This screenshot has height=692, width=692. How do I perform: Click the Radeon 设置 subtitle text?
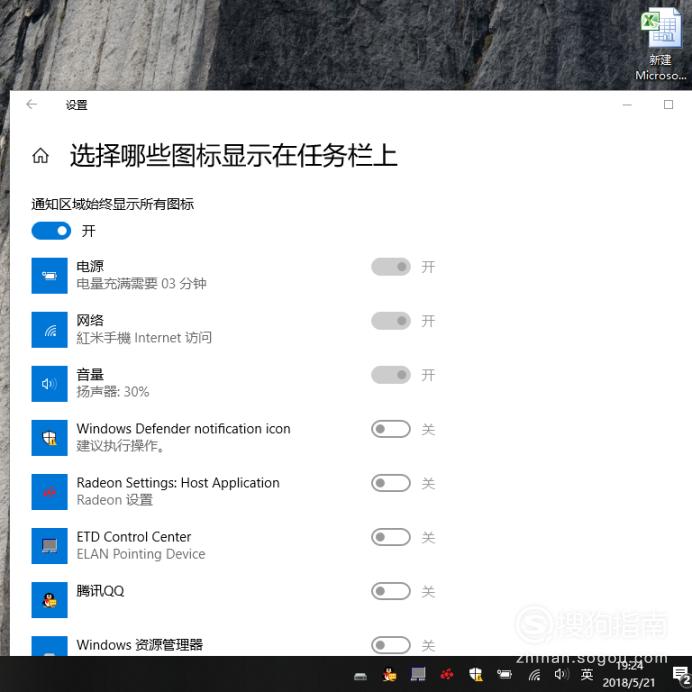(x=115, y=500)
